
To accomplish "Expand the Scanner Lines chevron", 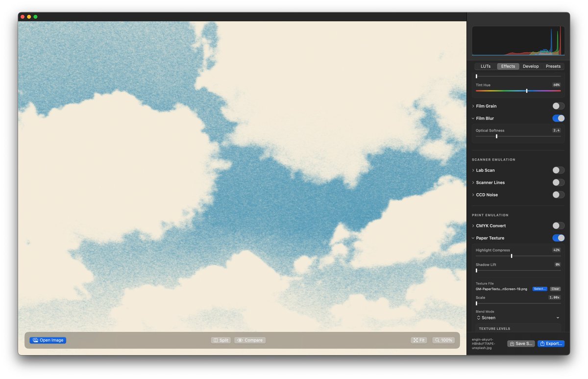I will (473, 182).
